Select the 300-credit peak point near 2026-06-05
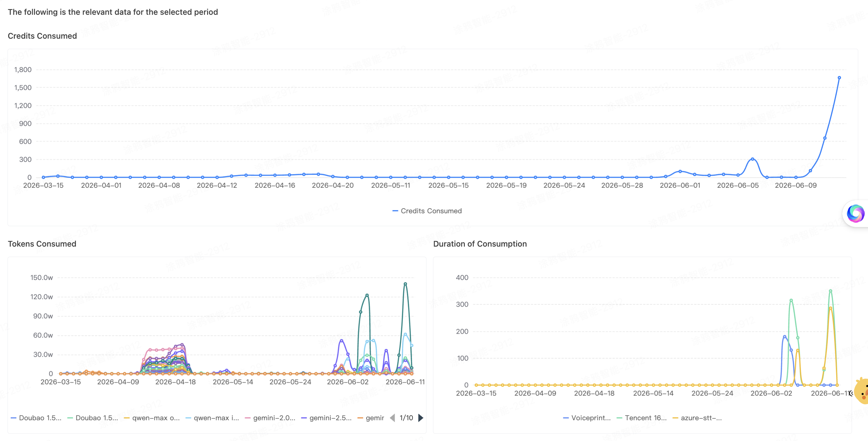 click(752, 159)
